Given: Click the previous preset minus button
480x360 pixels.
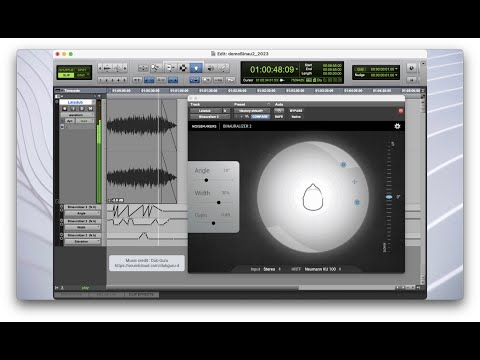Looking at the screenshot, I should pos(236,117).
